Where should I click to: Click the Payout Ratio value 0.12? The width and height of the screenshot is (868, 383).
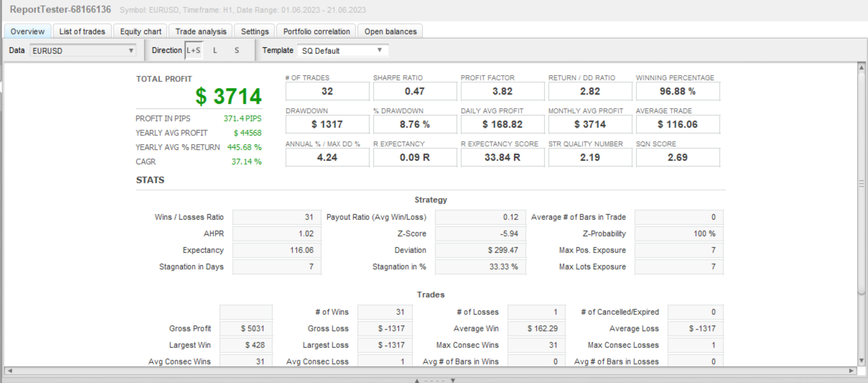pyautogui.click(x=480, y=217)
